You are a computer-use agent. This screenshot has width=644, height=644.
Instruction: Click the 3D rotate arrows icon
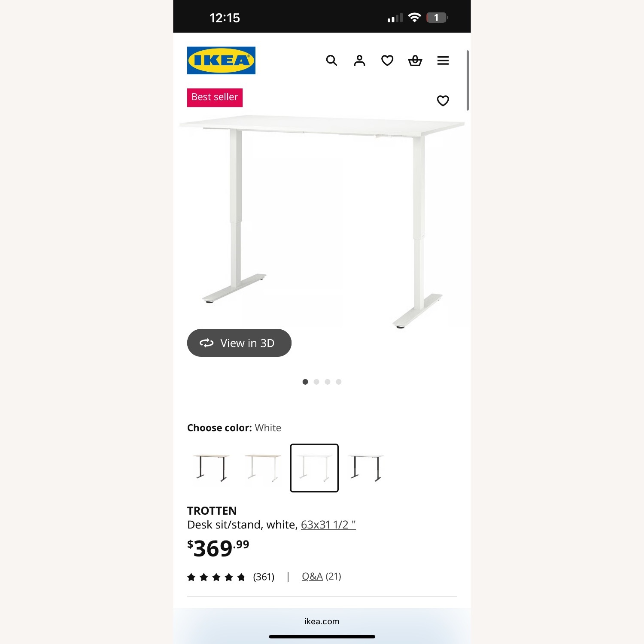(207, 343)
